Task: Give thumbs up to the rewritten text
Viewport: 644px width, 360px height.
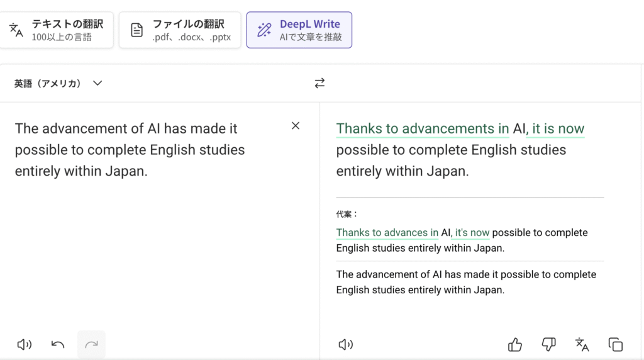Action: (515, 344)
